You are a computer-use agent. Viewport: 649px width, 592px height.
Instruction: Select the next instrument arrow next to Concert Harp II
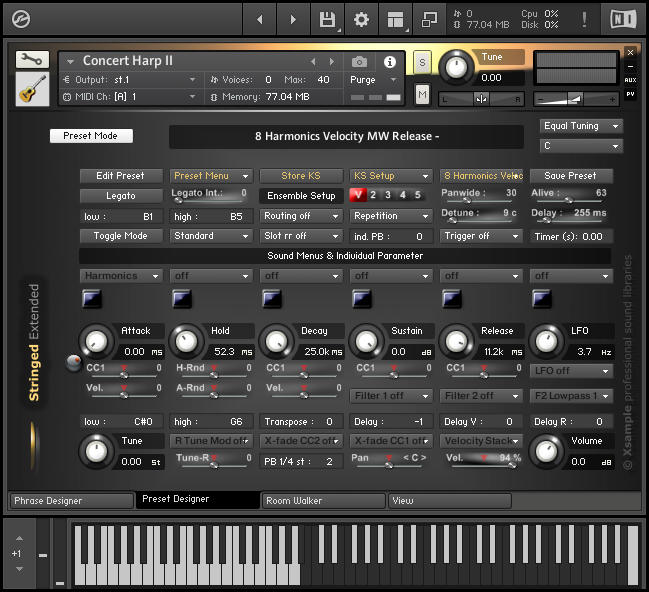point(332,62)
